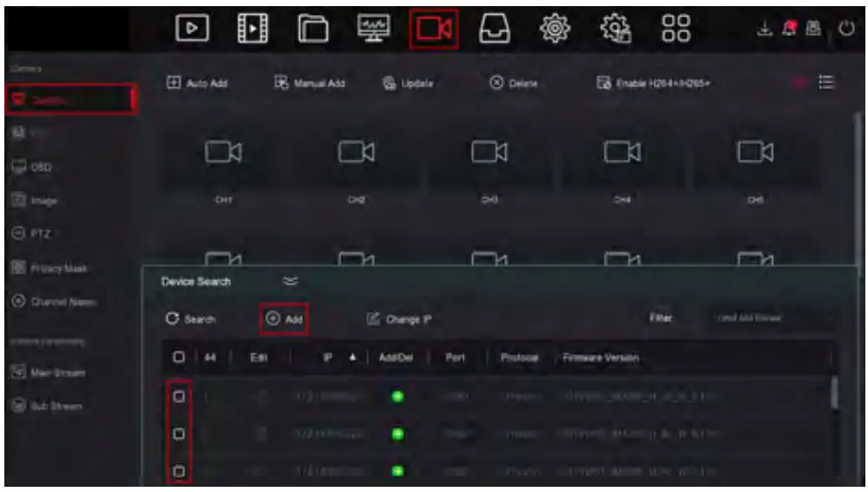Sort by the IP column arrow
868x492 pixels.
pyautogui.click(x=352, y=357)
